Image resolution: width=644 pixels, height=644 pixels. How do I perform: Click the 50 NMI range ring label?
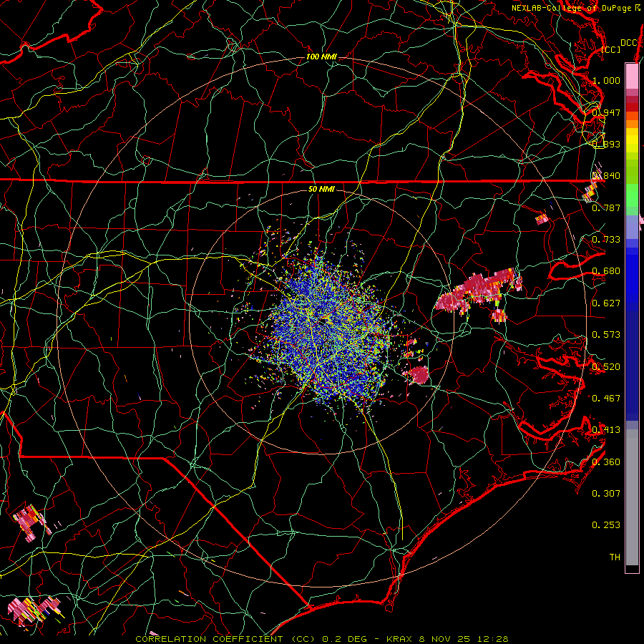click(321, 189)
